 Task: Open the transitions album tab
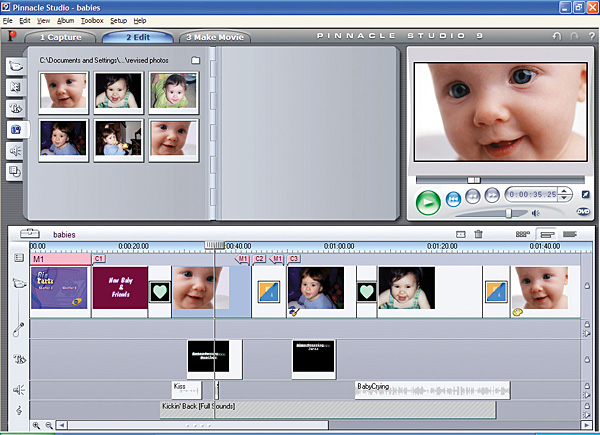click(x=16, y=88)
